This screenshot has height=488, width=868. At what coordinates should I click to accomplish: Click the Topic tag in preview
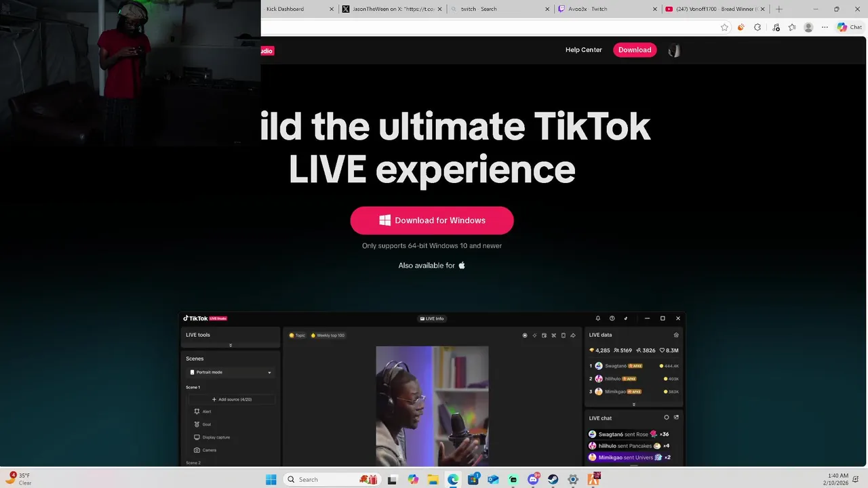click(297, 335)
